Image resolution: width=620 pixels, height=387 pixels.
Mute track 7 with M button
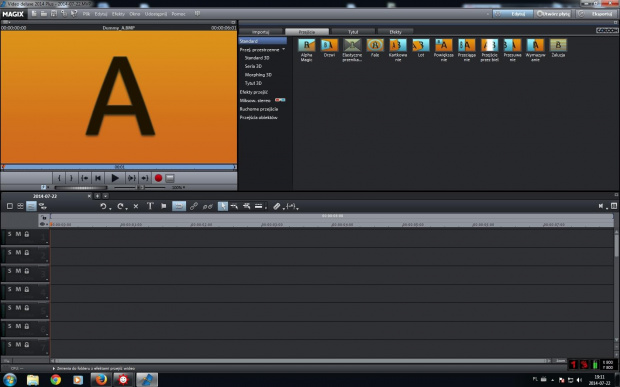point(18,344)
